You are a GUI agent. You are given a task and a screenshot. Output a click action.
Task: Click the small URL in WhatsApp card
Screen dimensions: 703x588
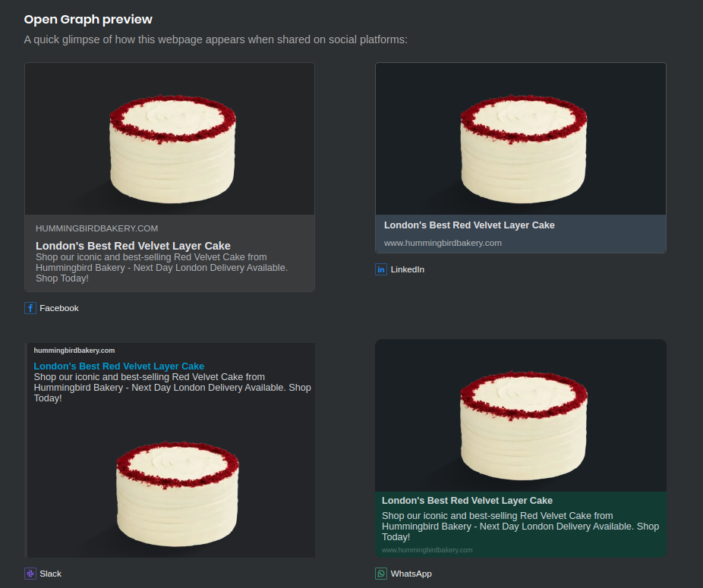click(x=427, y=550)
